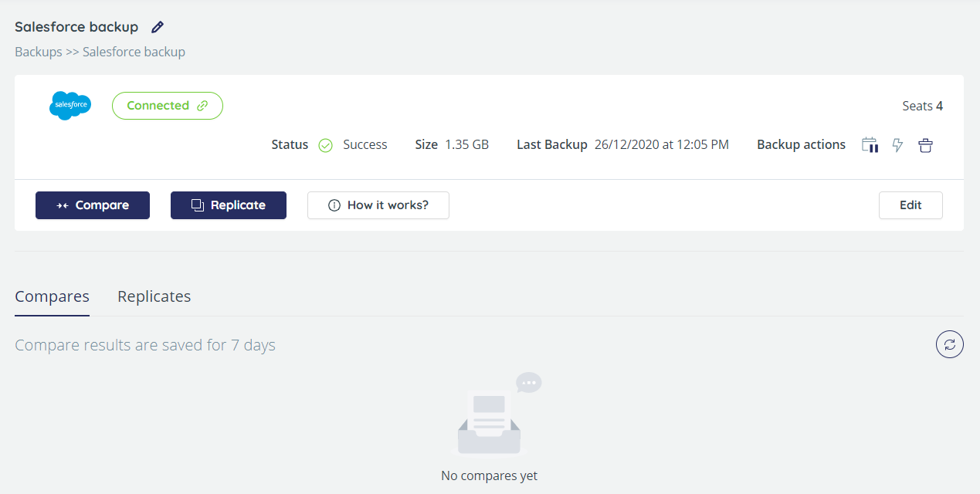Refresh the compare results list

pos(950,344)
